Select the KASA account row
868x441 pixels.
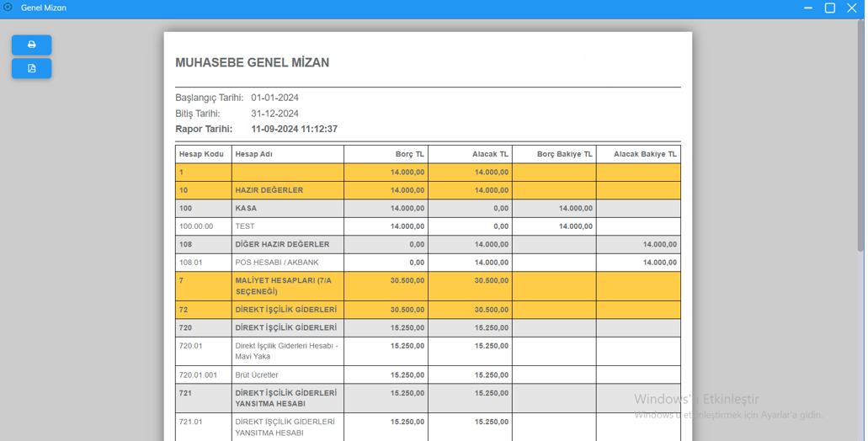[x=246, y=209]
